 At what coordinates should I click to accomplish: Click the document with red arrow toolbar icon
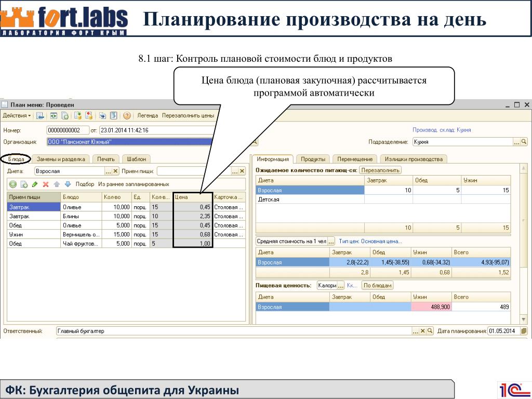point(88,116)
